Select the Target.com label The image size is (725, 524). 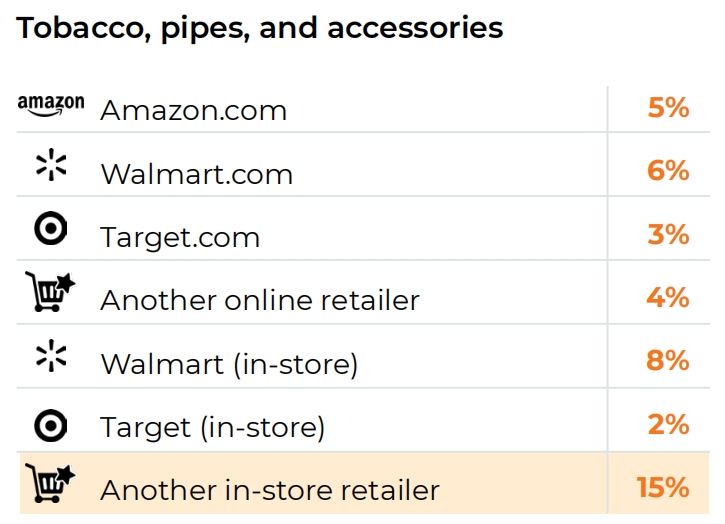point(180,238)
